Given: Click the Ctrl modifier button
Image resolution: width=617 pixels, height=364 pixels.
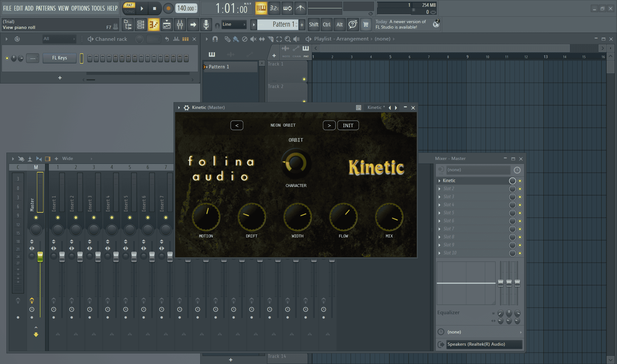Looking at the screenshot, I should tap(326, 24).
